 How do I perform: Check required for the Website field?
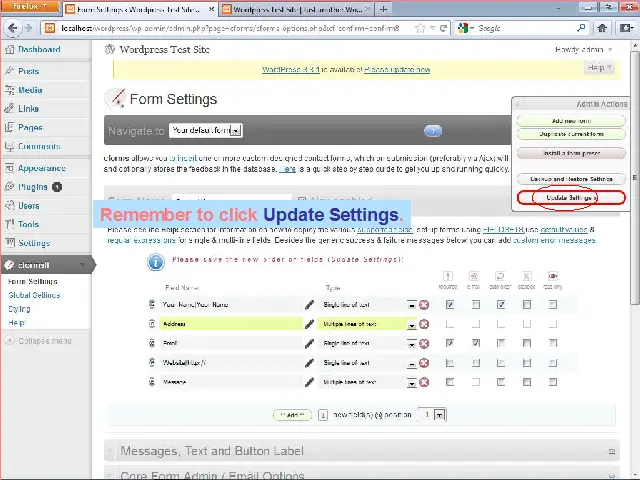[x=450, y=362]
